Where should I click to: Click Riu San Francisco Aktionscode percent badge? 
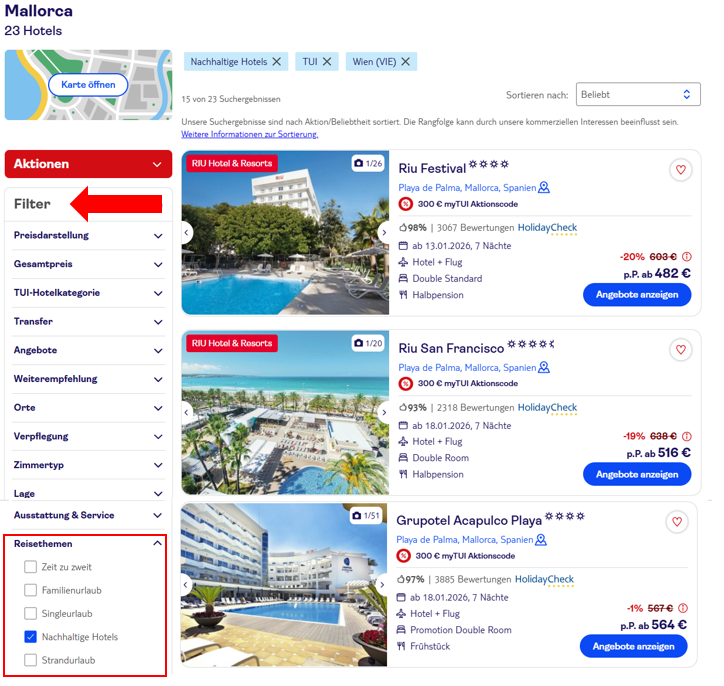(405, 383)
